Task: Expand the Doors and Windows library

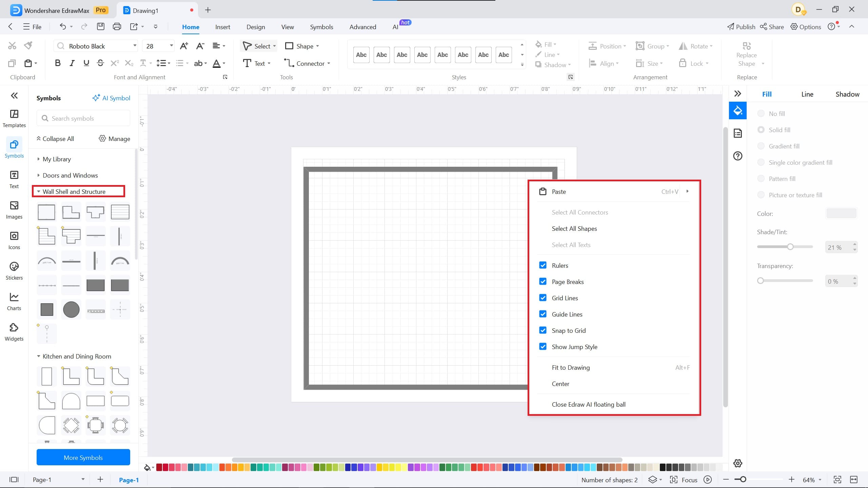Action: pyautogui.click(x=70, y=175)
